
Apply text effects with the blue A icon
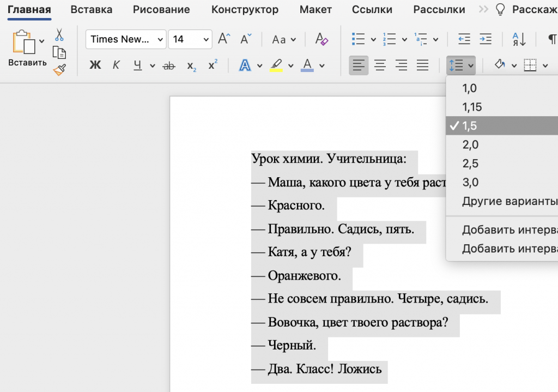tap(245, 65)
